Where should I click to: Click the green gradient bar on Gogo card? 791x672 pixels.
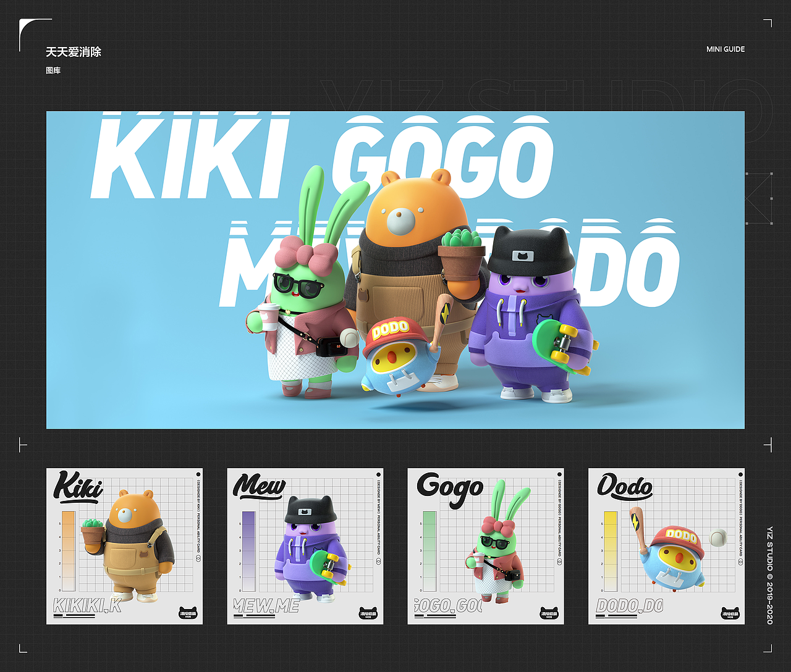[429, 551]
